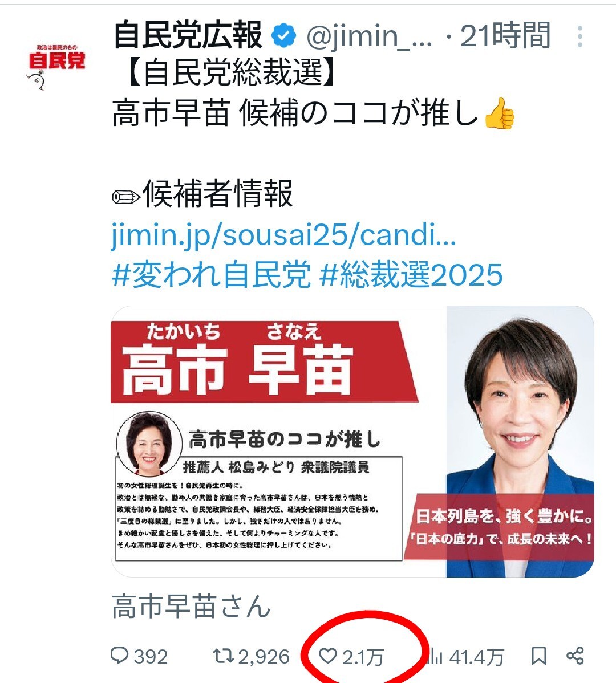This screenshot has height=683, width=616.
Task: Click the 自民党広報 account name
Action: click(188, 35)
